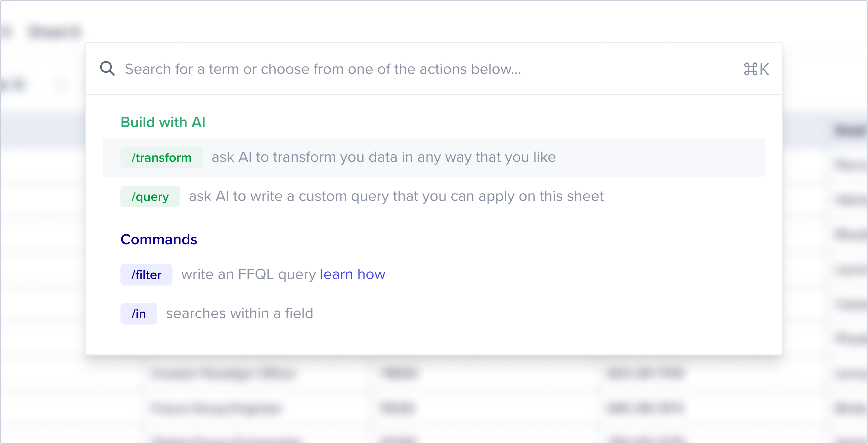Click the "write an FFQL query" text
This screenshot has height=444, width=868.
(x=249, y=274)
